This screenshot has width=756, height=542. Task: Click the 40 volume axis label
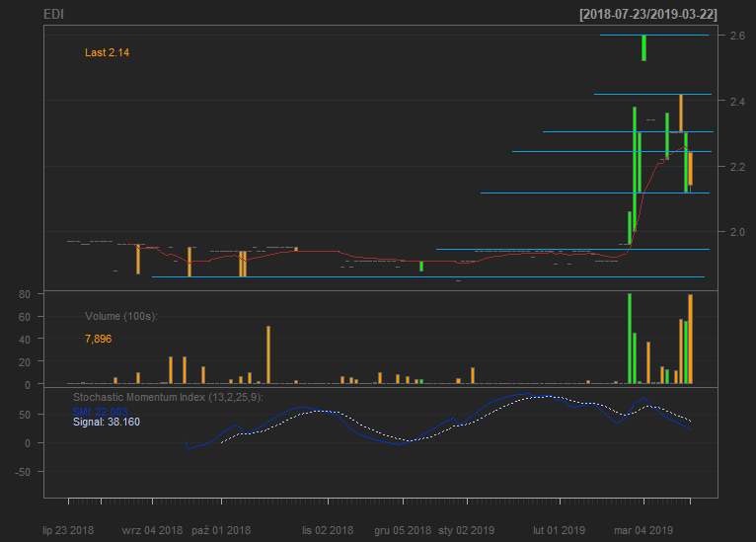(x=25, y=340)
